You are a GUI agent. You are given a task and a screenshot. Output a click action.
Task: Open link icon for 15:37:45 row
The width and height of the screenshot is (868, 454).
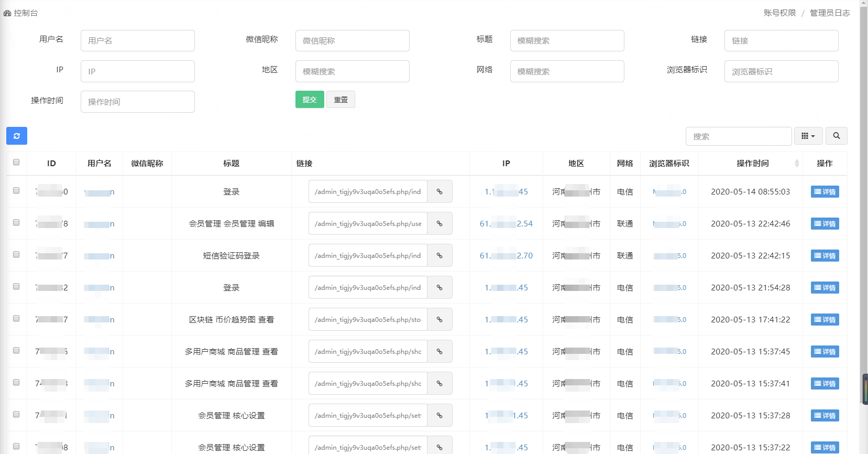[440, 352]
